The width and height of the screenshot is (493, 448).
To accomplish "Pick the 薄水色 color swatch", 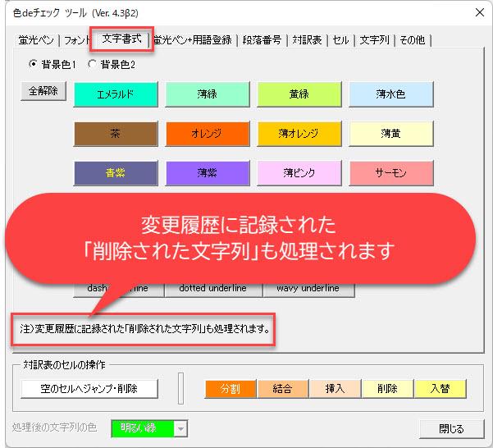I will click(390, 94).
